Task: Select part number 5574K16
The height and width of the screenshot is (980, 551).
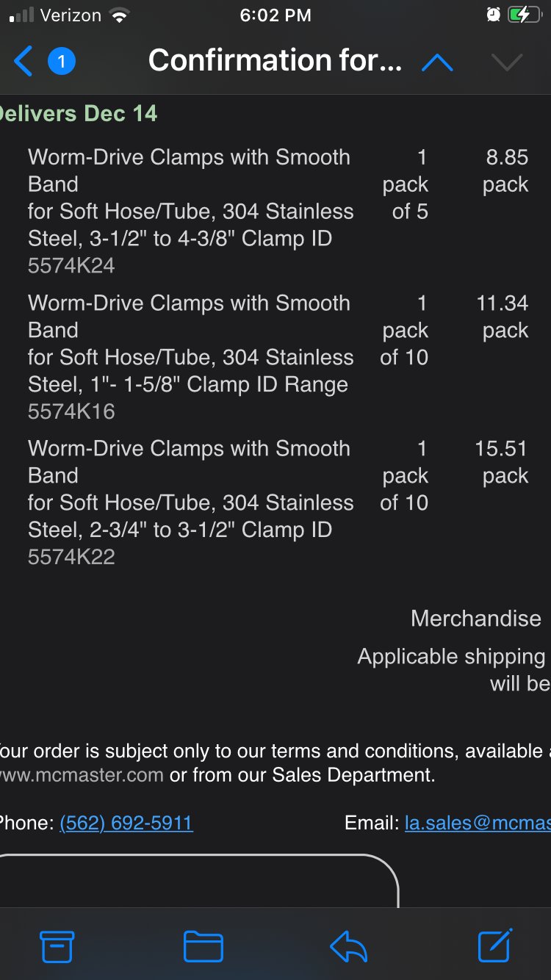Action: [x=71, y=411]
